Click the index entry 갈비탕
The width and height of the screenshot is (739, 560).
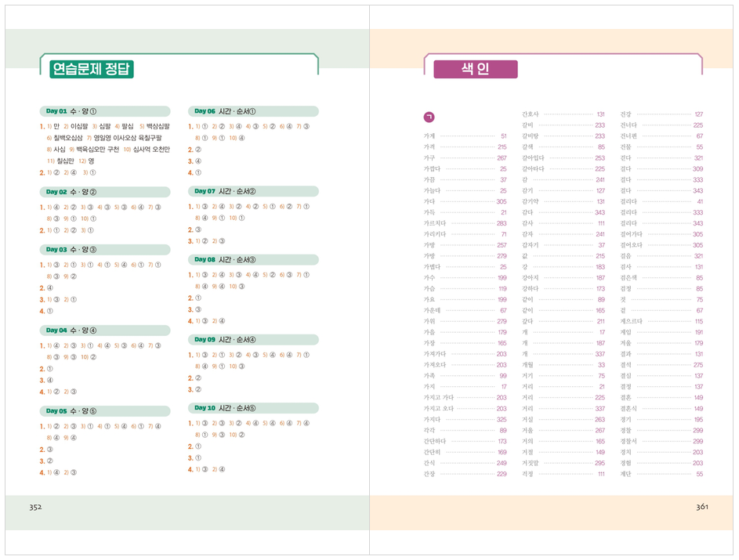(563, 136)
